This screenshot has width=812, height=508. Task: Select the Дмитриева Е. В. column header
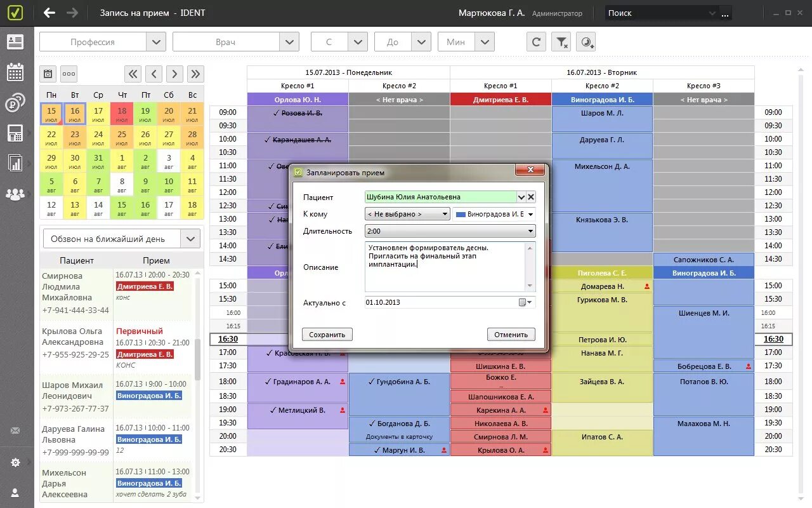(x=501, y=100)
